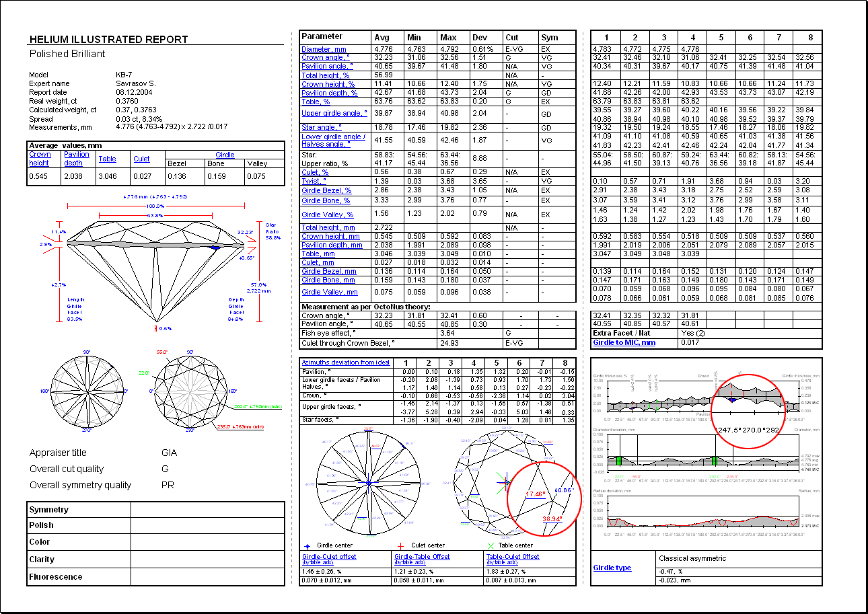The image size is (868, 614).
Task: Click the Culet link in Average values
Action: coord(141,159)
